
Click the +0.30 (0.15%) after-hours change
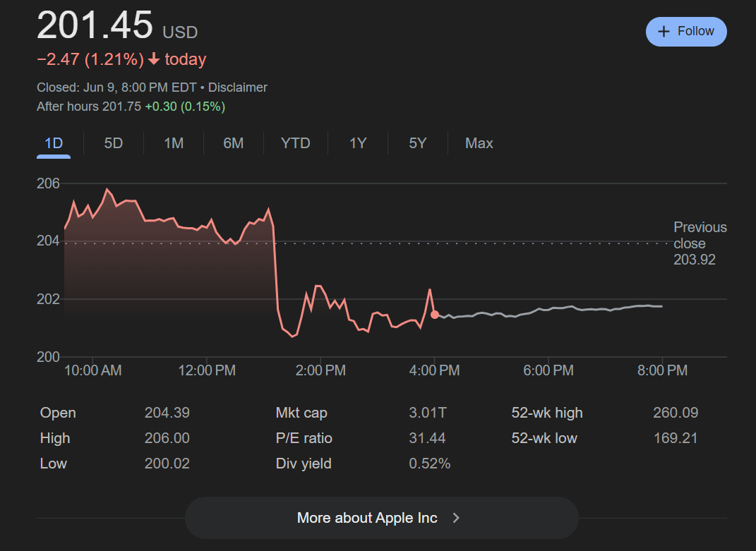[185, 107]
